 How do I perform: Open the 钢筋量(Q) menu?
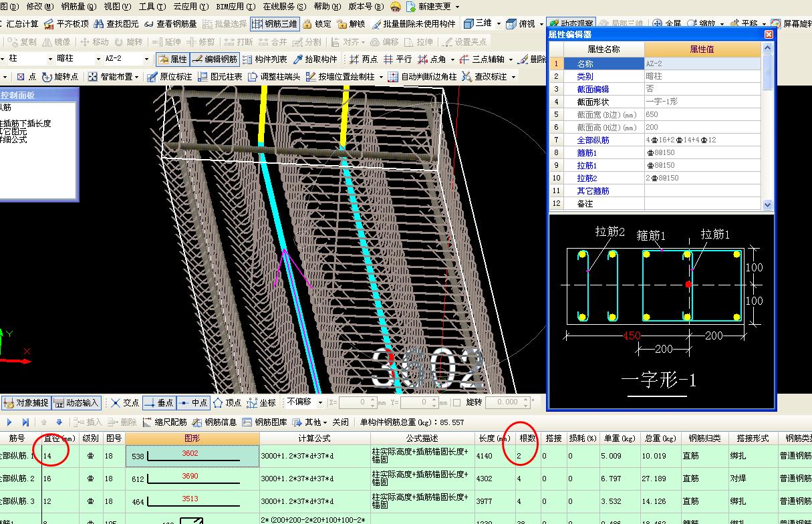78,6
